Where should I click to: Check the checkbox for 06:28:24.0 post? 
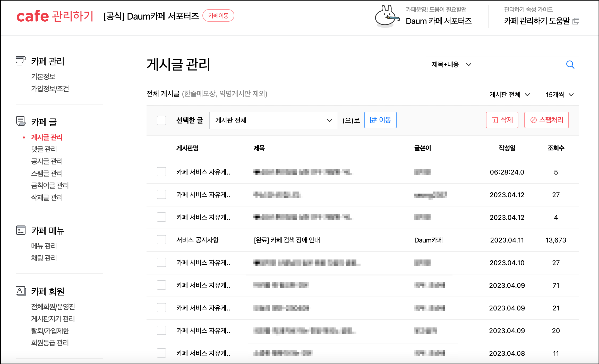pyautogui.click(x=161, y=172)
